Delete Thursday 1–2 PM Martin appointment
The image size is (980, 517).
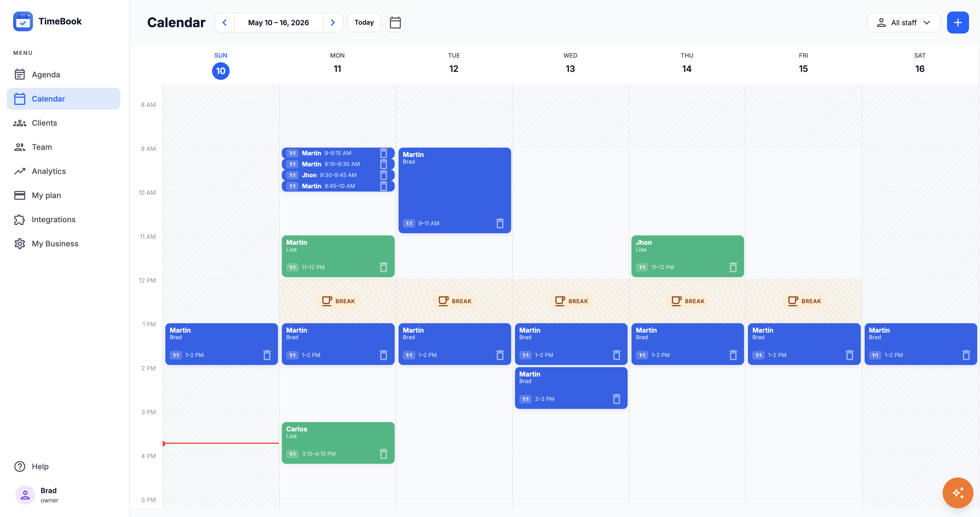(x=733, y=355)
